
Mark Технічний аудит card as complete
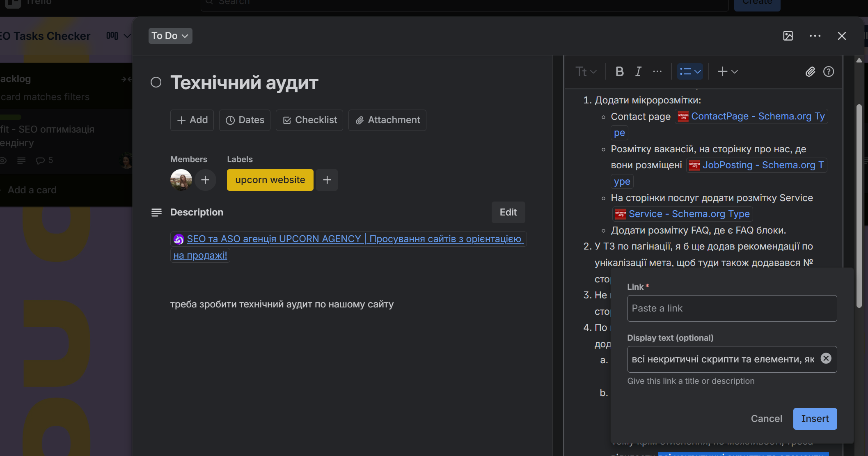tap(156, 82)
